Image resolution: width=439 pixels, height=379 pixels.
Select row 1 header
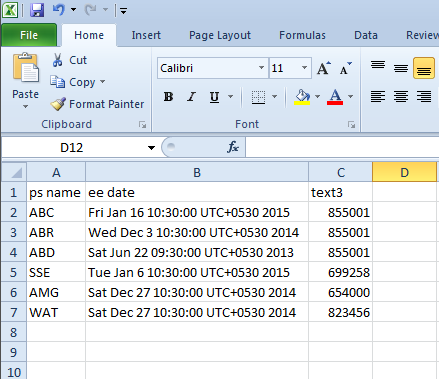pos(14,192)
